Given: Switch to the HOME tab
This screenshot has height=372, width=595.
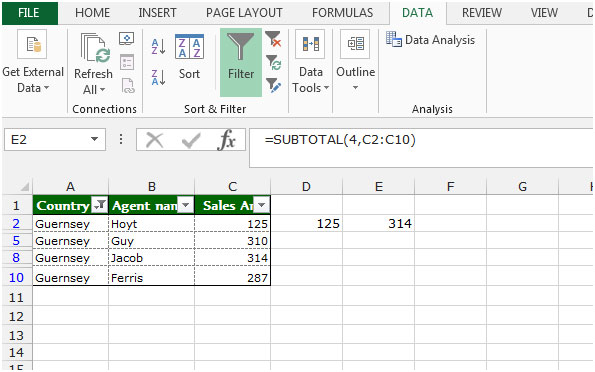Looking at the screenshot, I should pos(92,13).
